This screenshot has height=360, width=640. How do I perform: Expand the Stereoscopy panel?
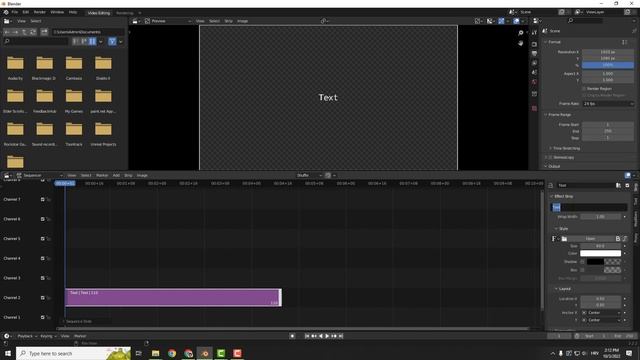(x=546, y=157)
